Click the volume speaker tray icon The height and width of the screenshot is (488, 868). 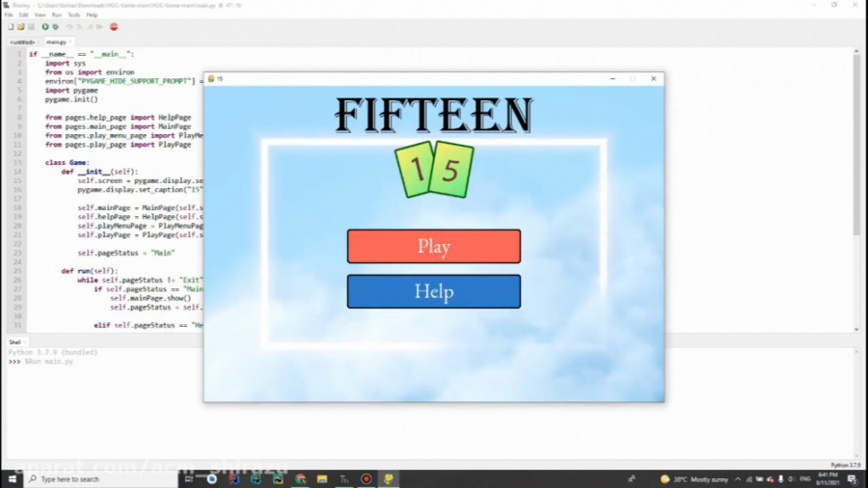791,479
